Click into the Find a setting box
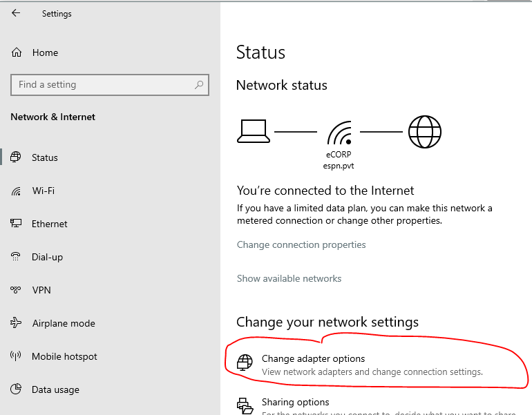Viewport: 532px width, 415px height. [x=104, y=85]
